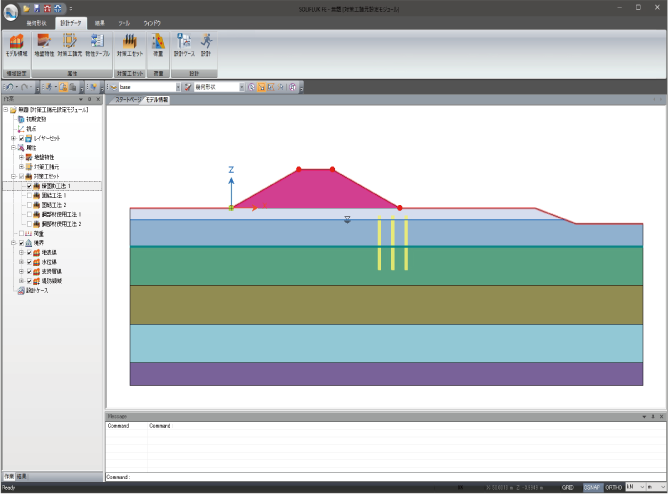Switch to the スタートページ document tab
The height and width of the screenshot is (494, 668).
[x=128, y=100]
